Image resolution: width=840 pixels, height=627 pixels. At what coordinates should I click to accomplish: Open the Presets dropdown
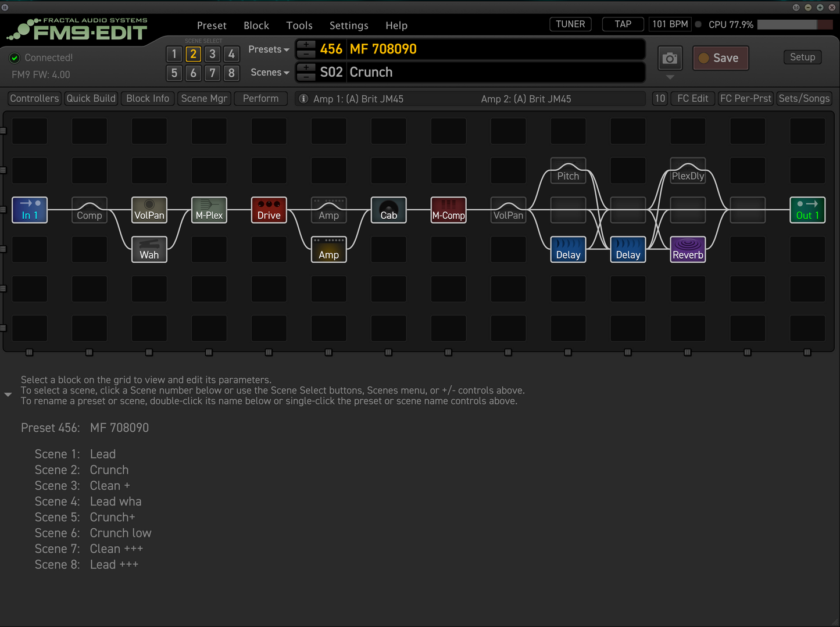point(268,49)
